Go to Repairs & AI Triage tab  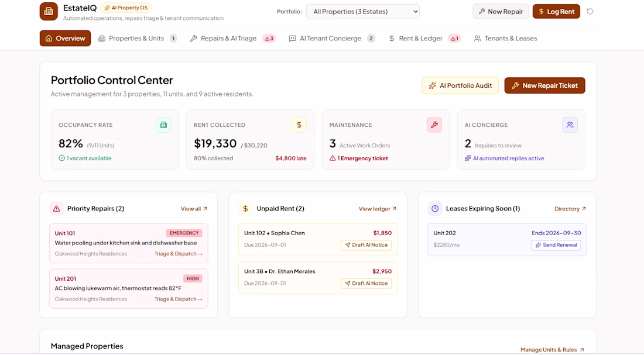232,38
